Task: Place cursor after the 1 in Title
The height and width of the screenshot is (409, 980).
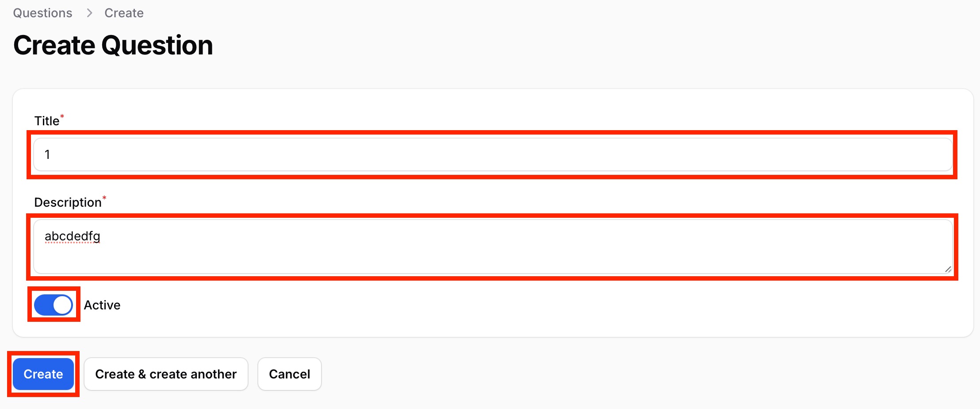Action: click(50, 154)
